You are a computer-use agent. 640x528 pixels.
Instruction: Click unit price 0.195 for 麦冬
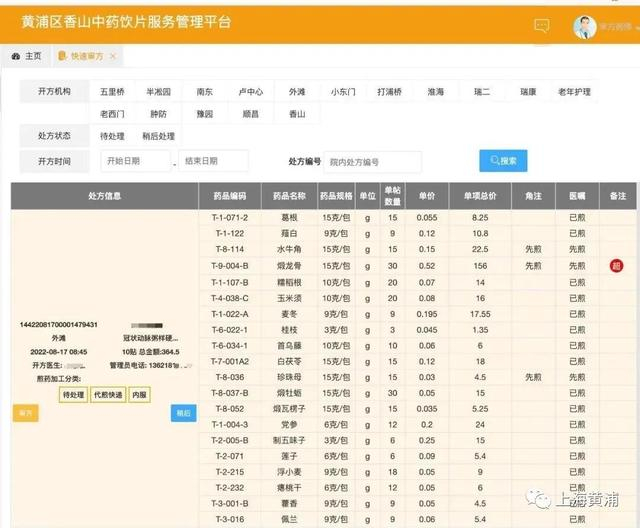point(427,314)
